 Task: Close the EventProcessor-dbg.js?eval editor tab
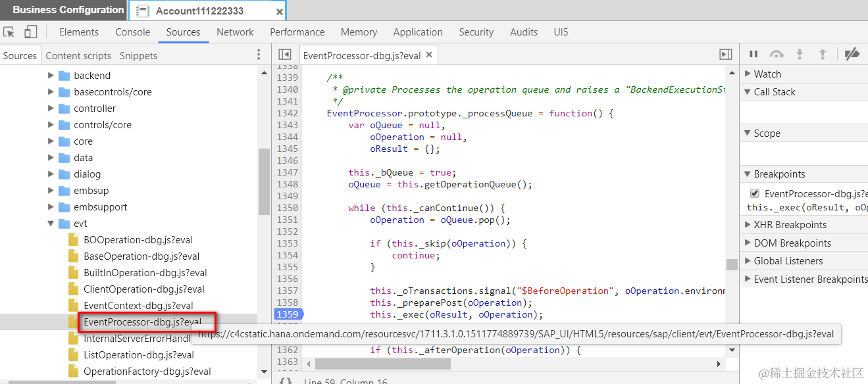428,55
